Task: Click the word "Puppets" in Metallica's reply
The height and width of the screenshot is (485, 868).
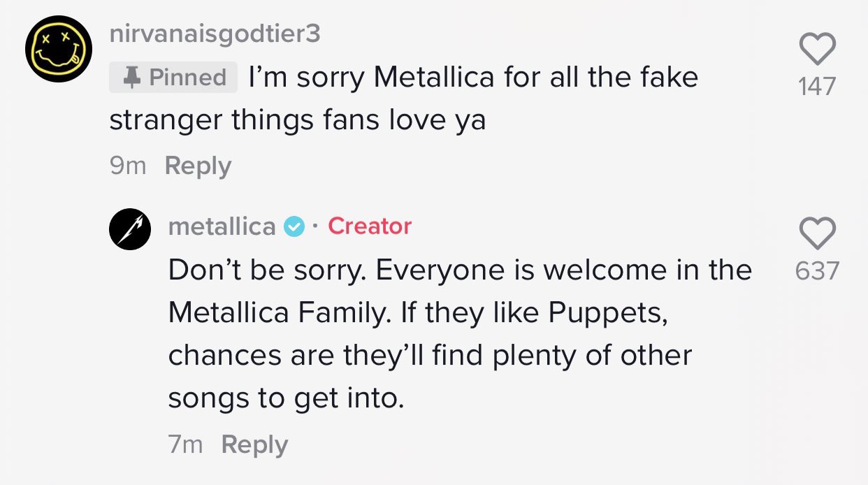Action: point(608,313)
